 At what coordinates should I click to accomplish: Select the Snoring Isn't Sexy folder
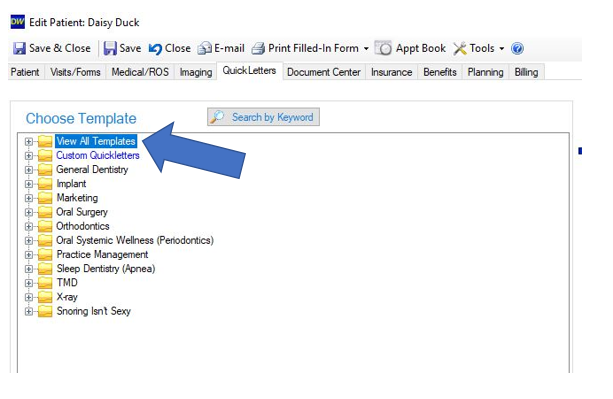93,311
